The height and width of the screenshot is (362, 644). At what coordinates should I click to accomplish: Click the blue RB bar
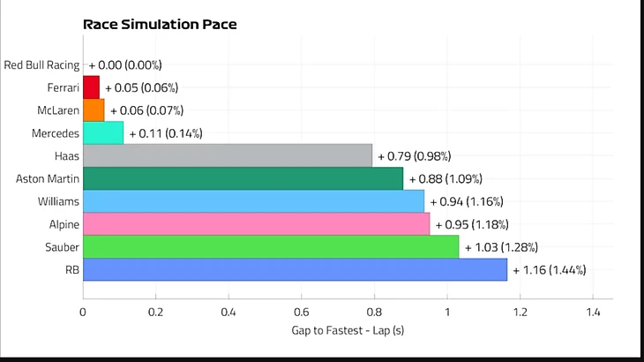[295, 269]
